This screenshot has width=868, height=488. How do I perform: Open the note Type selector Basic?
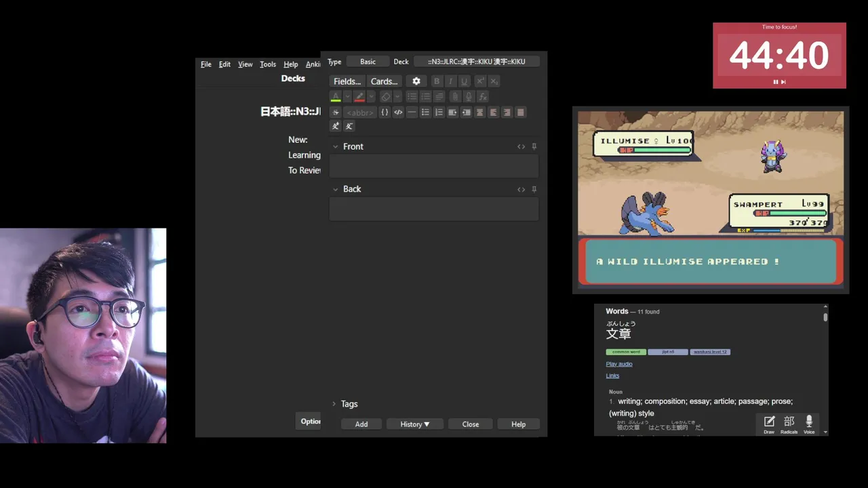(x=368, y=62)
